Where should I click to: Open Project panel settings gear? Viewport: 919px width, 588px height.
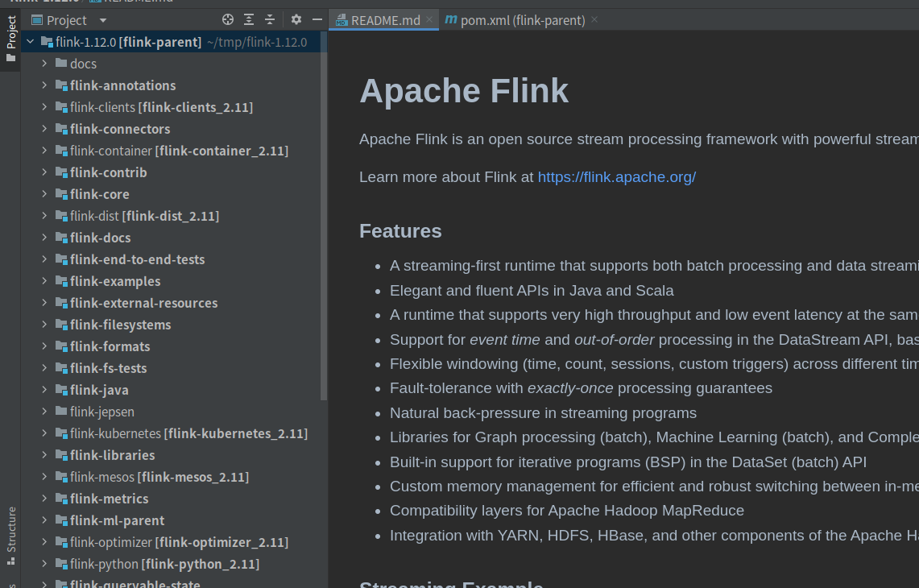(296, 20)
